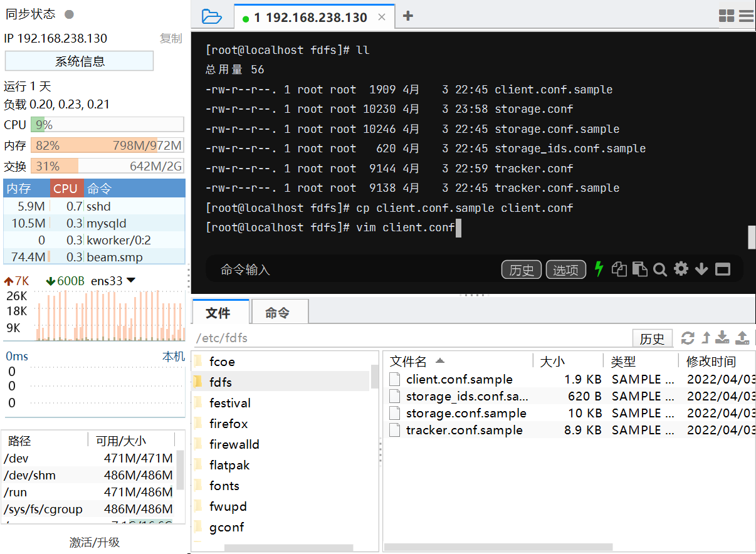The height and width of the screenshot is (554, 756).
Task: Click the sshd process row
Action: 95,206
